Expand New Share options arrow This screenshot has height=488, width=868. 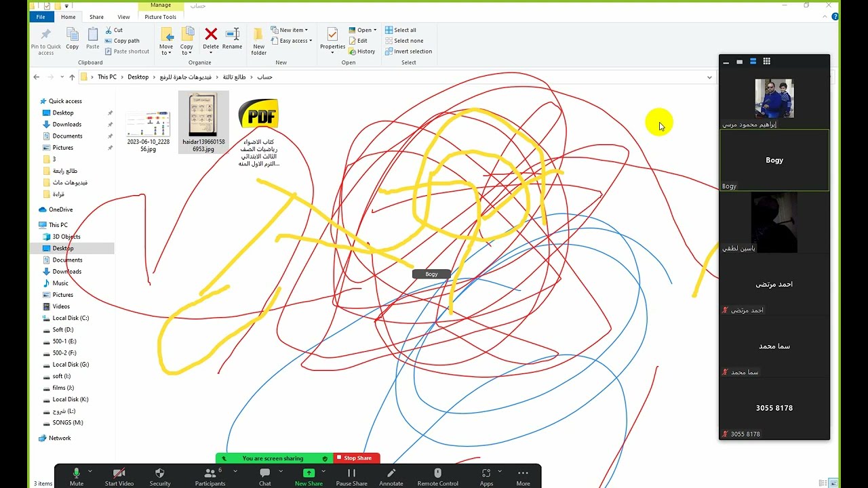coord(323,471)
